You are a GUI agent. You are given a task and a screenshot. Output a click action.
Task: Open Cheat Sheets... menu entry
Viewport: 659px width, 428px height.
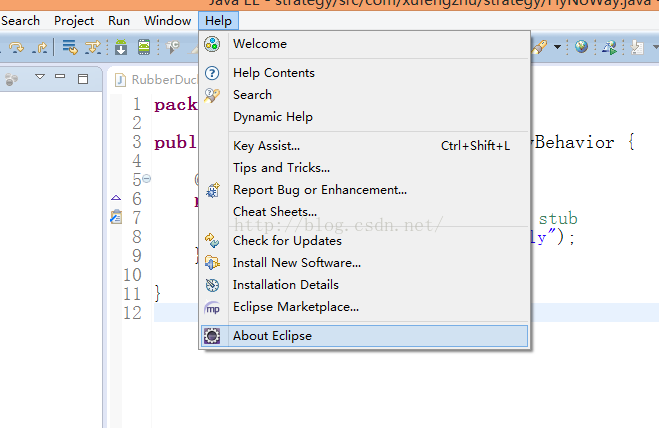point(364,211)
